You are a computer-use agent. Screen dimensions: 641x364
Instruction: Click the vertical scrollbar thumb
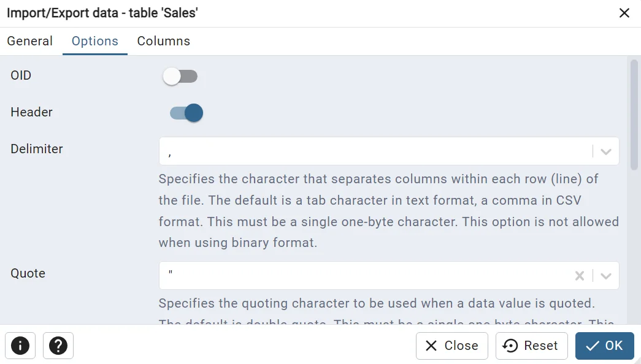634,113
